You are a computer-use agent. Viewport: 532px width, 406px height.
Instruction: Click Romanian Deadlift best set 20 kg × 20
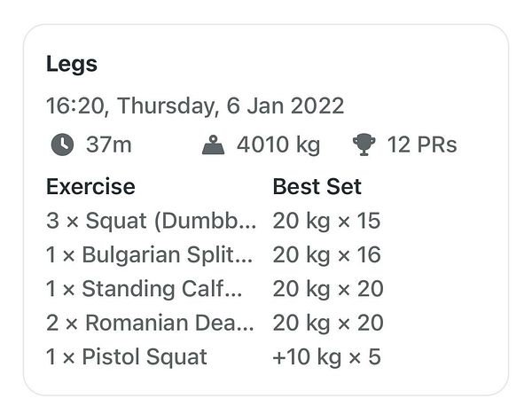click(x=328, y=323)
